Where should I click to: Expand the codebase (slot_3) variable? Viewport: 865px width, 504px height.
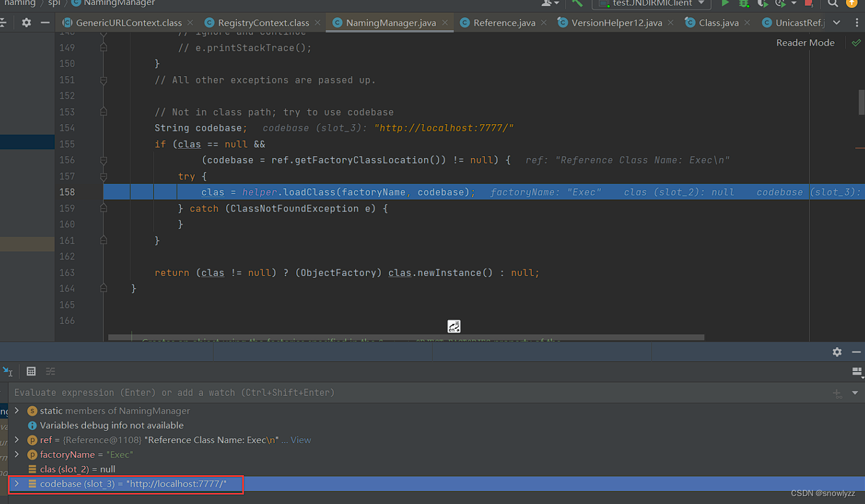[17, 484]
